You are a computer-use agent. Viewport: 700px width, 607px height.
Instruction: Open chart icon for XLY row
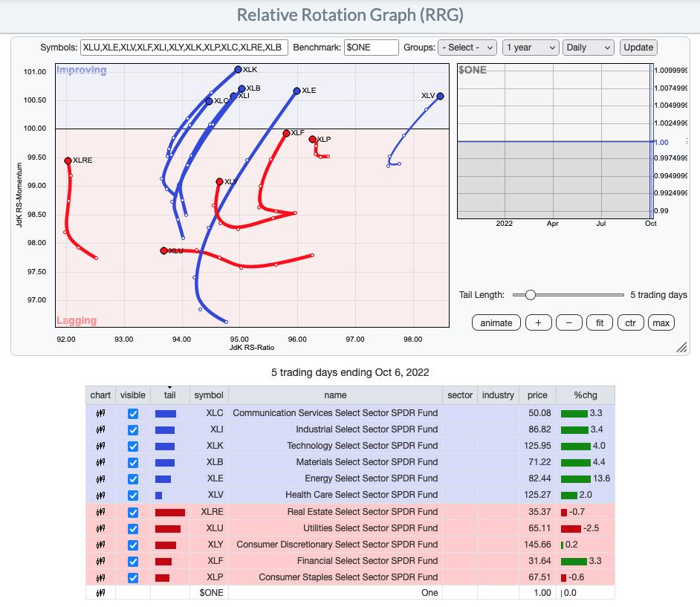point(100,545)
